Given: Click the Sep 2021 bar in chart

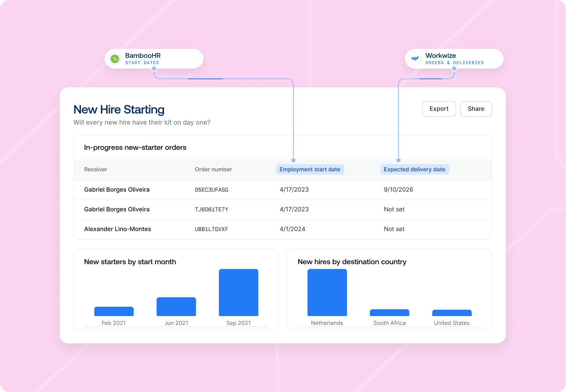Looking at the screenshot, I should pyautogui.click(x=238, y=292).
